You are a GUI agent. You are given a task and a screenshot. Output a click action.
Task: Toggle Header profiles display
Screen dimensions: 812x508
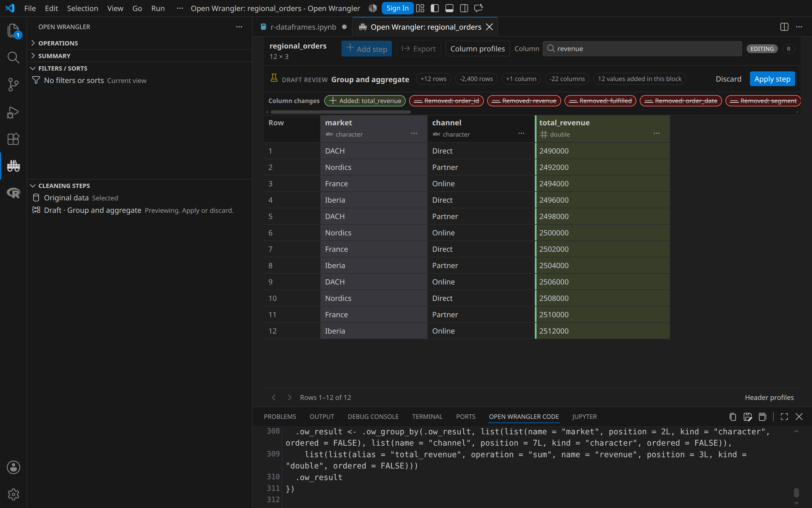pyautogui.click(x=769, y=397)
